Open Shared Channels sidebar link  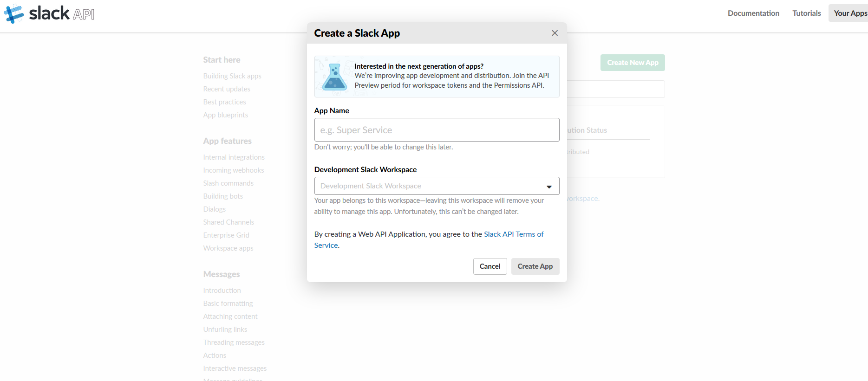228,222
